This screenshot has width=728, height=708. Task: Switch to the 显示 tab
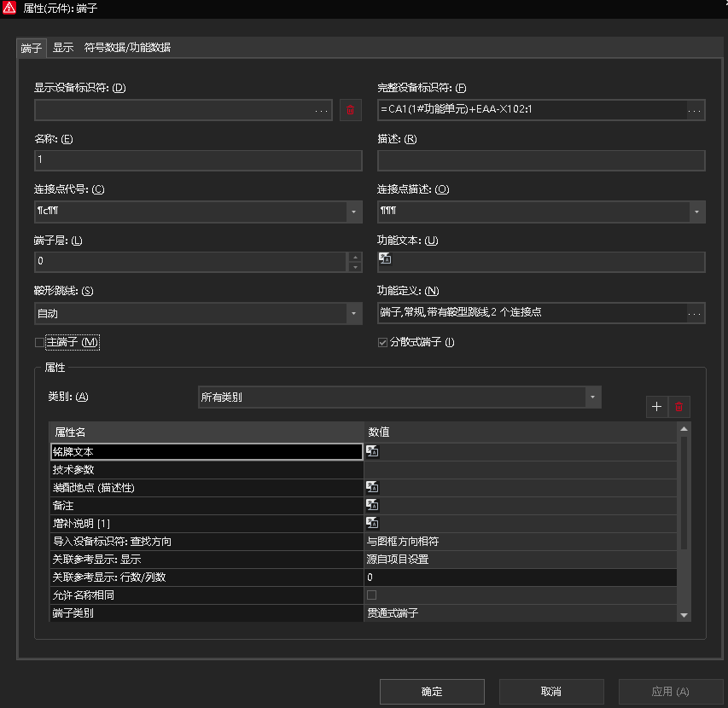(x=61, y=49)
